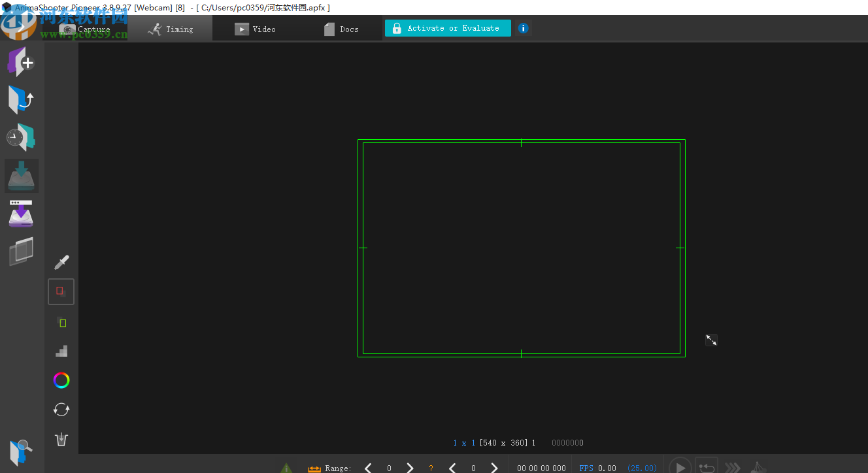The height and width of the screenshot is (473, 868).
Task: Click the Range value between the question mark and timecode
Action: coord(473,468)
